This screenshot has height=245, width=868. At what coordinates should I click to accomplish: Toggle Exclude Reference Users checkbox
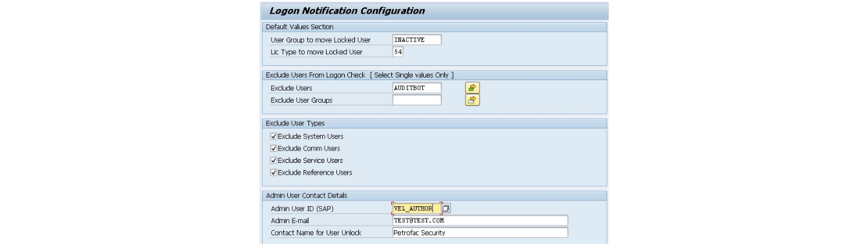pyautogui.click(x=274, y=173)
